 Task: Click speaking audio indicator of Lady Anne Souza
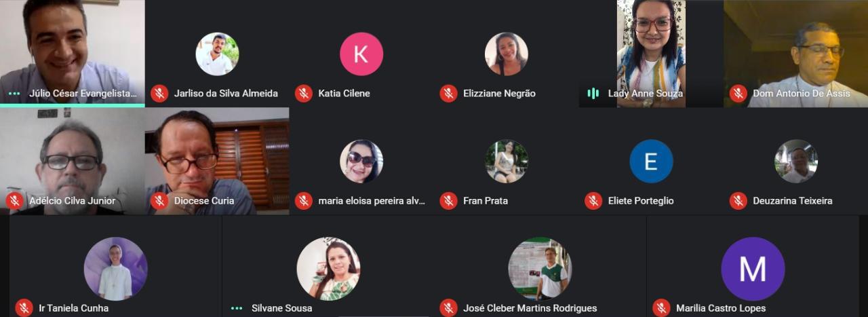(x=593, y=94)
